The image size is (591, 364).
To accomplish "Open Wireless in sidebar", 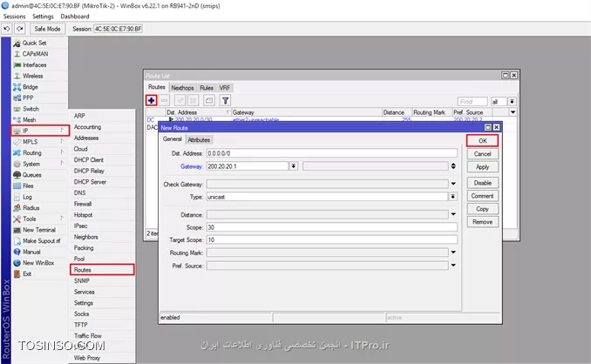I will click(39, 76).
